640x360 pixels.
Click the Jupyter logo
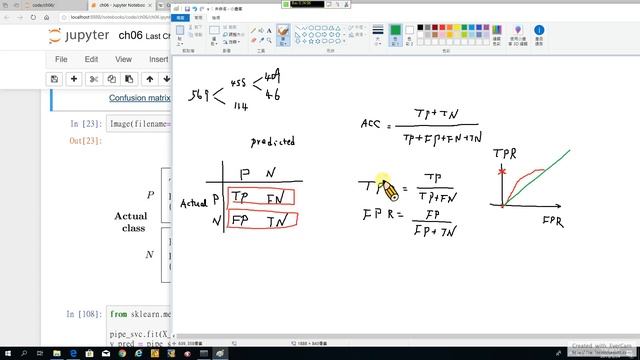[x=79, y=36]
